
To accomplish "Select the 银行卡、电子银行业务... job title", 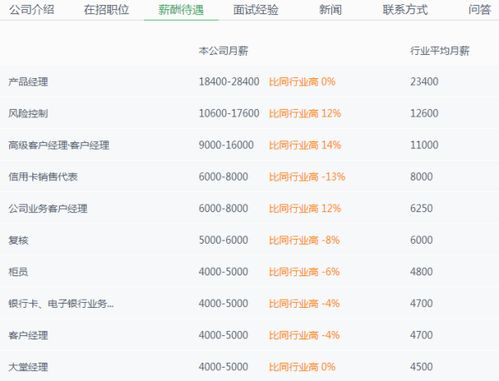I will click(61, 303).
